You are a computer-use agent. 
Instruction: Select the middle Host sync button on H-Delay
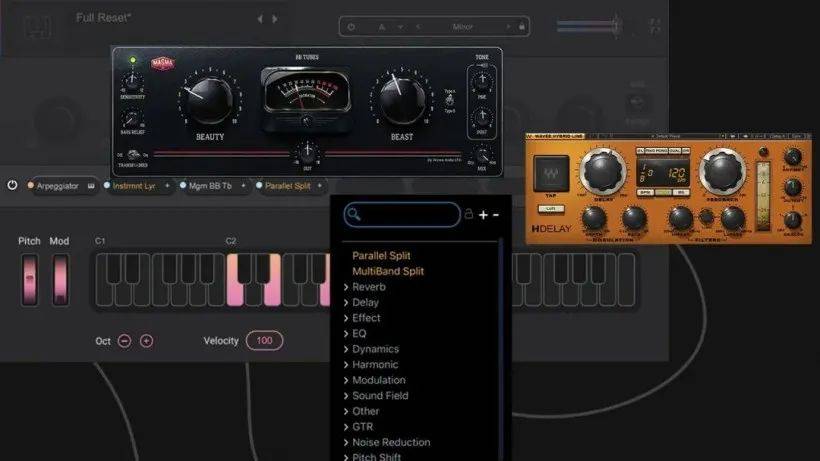click(x=663, y=193)
